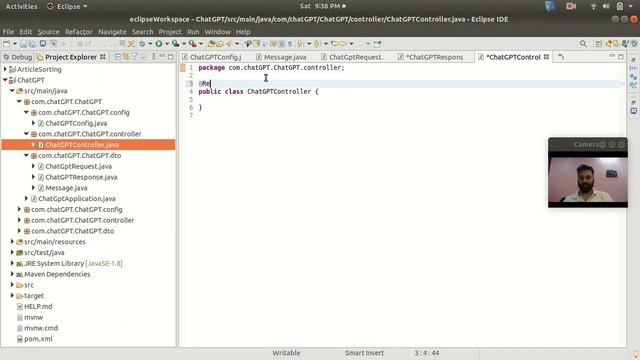Screen dimensions: 640x360
Task: Select the HELP.md file
Action: tap(38, 307)
